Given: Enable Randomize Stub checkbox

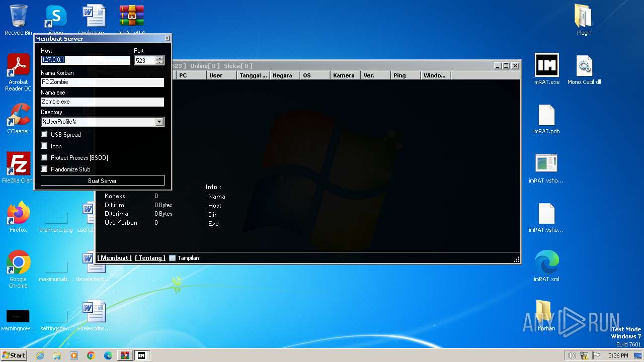Looking at the screenshot, I should [x=44, y=169].
